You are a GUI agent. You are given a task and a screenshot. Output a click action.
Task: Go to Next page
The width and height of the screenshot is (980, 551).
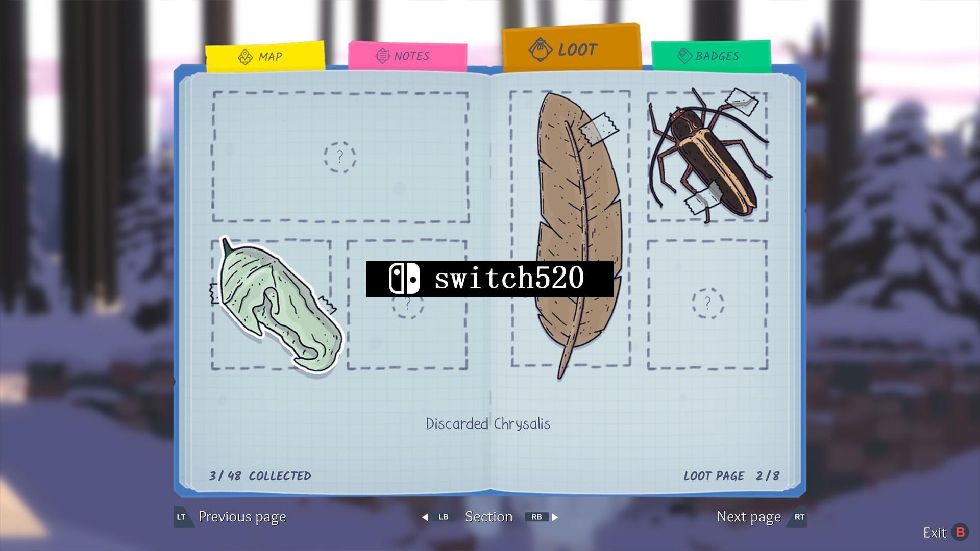749,517
